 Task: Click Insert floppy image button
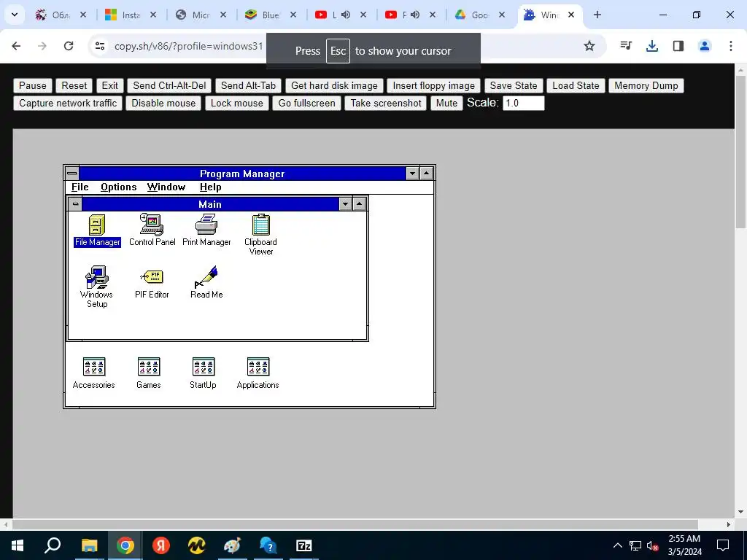[x=434, y=86]
